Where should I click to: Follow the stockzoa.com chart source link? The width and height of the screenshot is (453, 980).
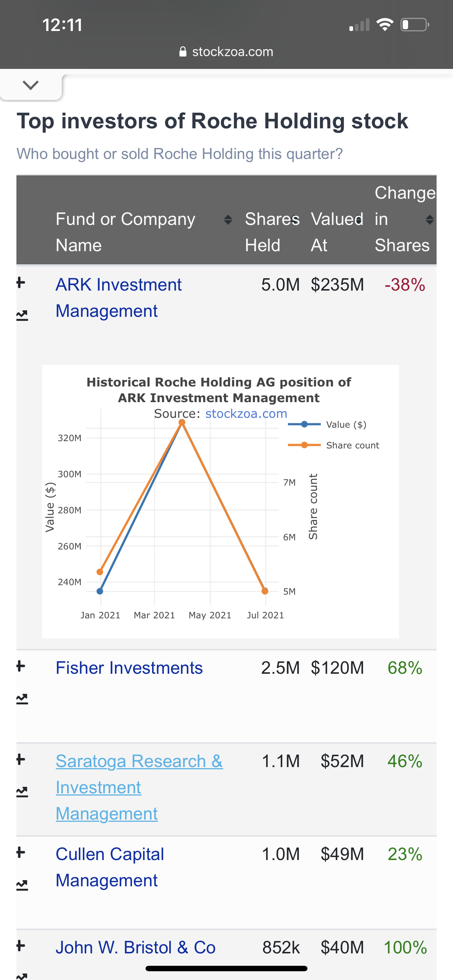point(246,413)
